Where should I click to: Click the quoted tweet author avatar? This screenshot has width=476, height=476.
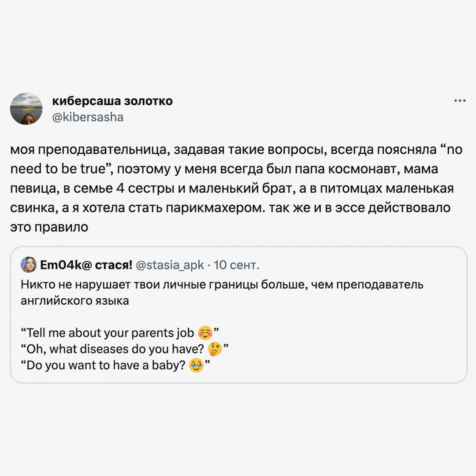point(29,265)
